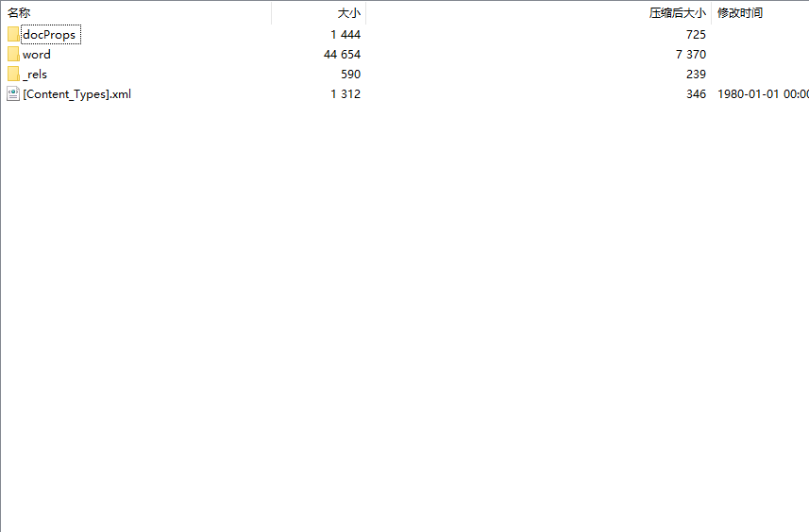Select the word folder name

coord(37,54)
